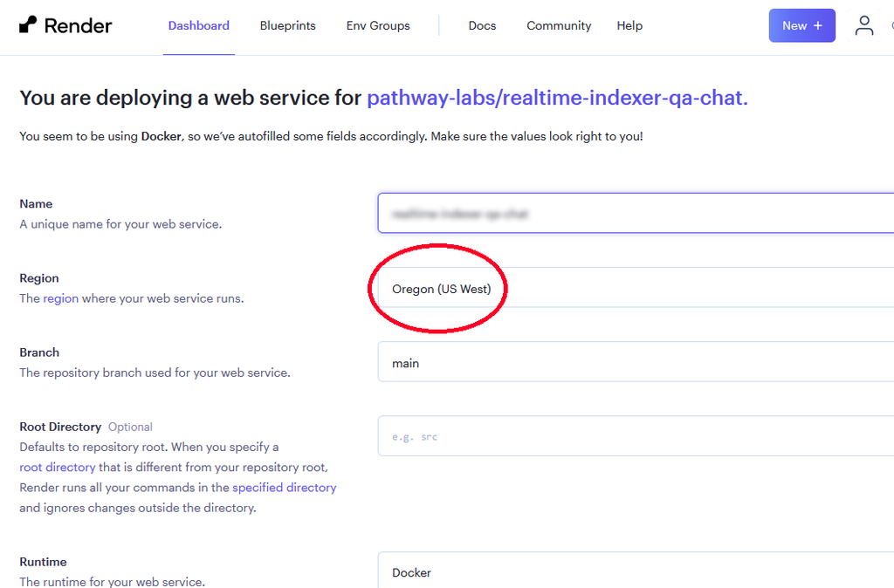Focus the Name input field
Image resolution: width=894 pixels, height=588 pixels.
click(x=636, y=214)
